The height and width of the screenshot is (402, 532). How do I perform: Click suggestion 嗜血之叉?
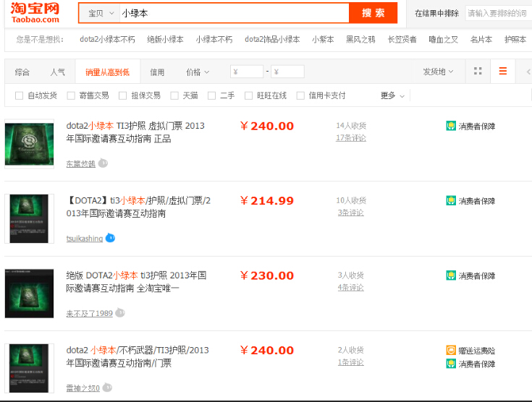(x=444, y=39)
